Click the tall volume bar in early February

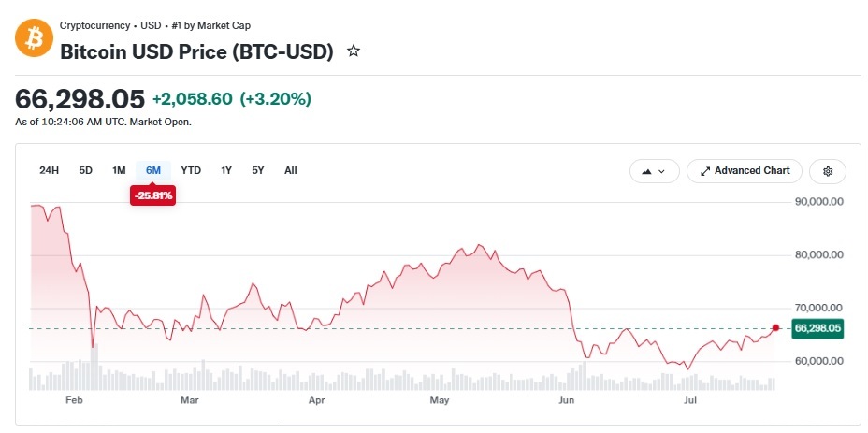(95, 368)
